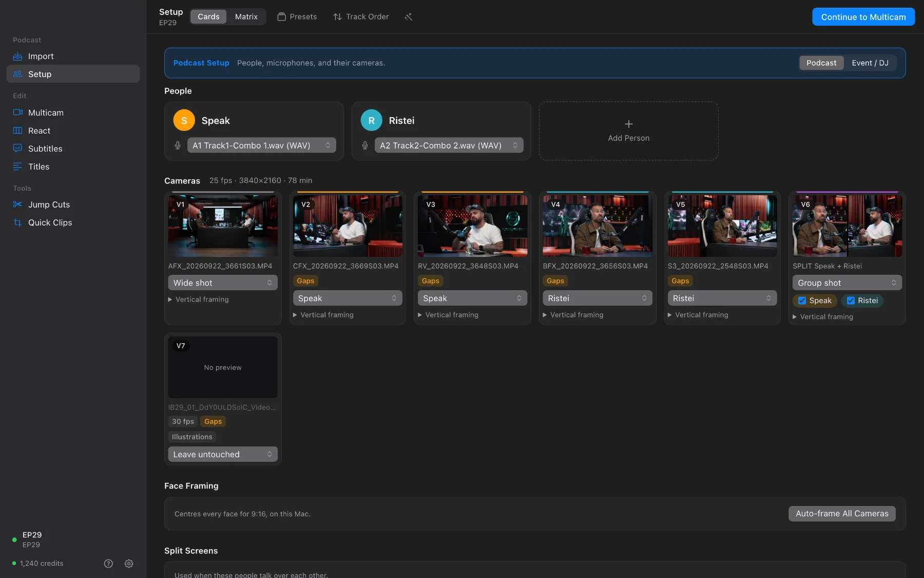Click the teal R avatar for Ristei
Screen dimensions: 924x578
click(371, 120)
